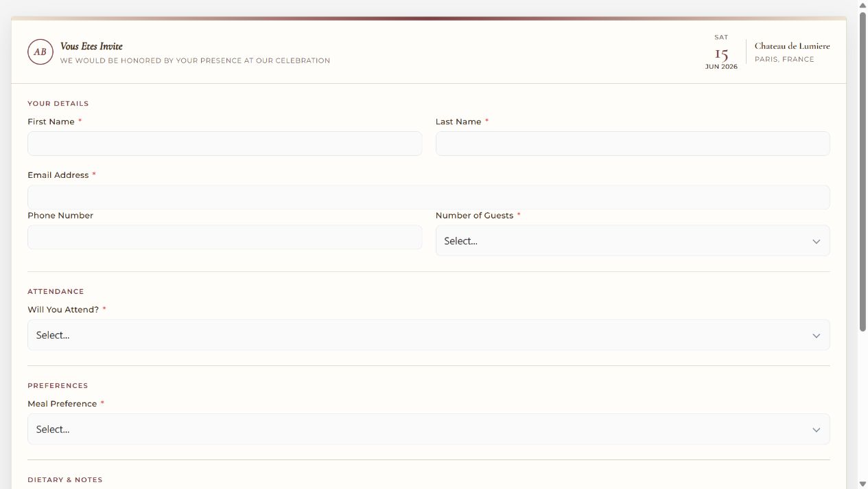The image size is (868, 489).
Task: Click the Phone Number input field
Action: point(224,238)
